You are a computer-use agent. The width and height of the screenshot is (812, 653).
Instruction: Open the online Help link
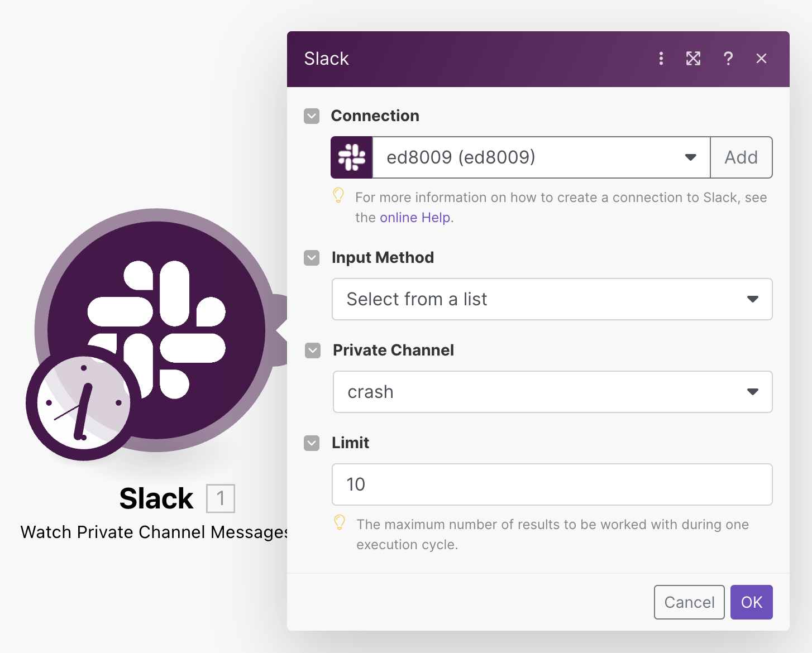415,218
